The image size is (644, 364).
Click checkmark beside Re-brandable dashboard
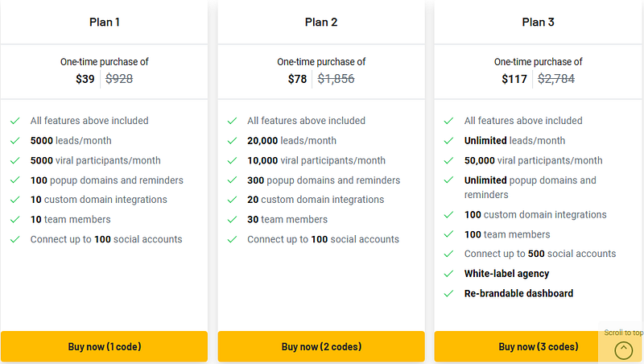click(x=448, y=294)
